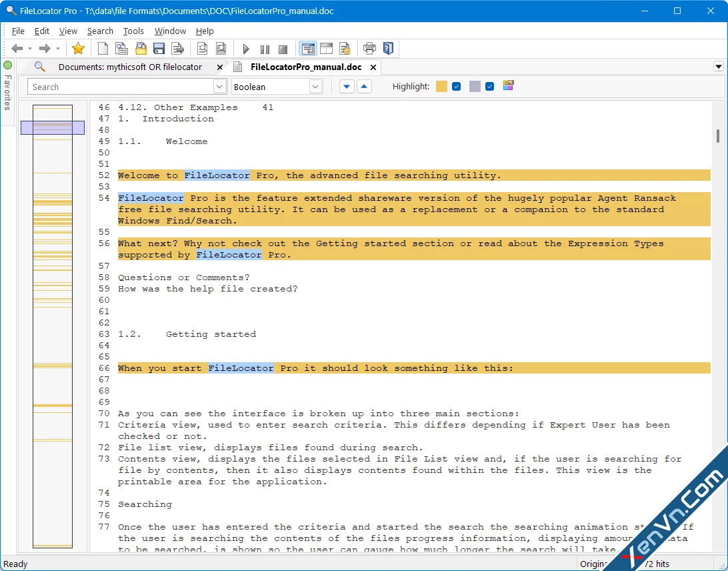Viewport: 728px width, 571px height.
Task: Expand the Search history dropdown
Action: (219, 87)
